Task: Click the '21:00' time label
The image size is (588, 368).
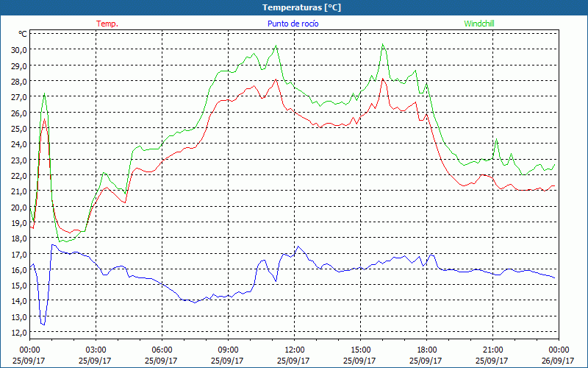Action: 492,350
